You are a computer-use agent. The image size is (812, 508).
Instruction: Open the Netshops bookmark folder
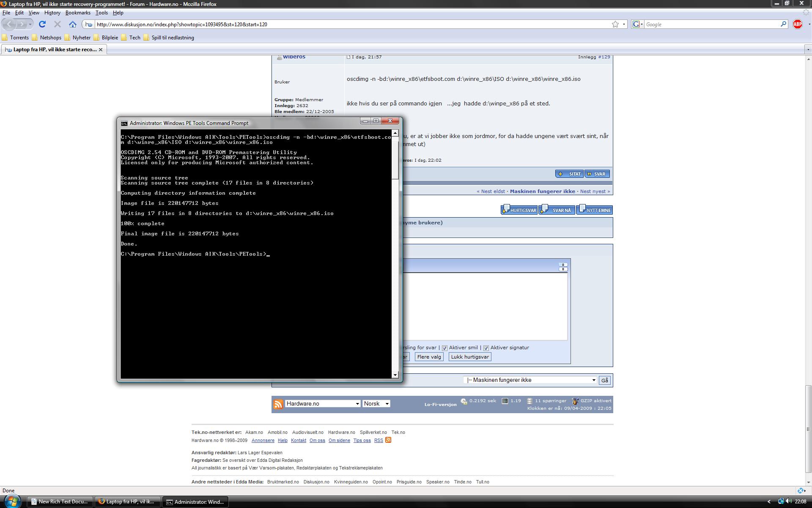coord(47,38)
